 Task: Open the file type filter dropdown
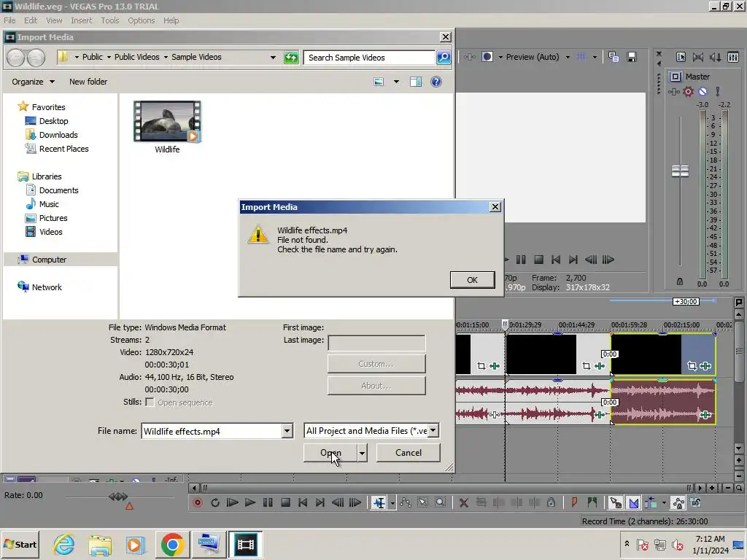point(433,430)
